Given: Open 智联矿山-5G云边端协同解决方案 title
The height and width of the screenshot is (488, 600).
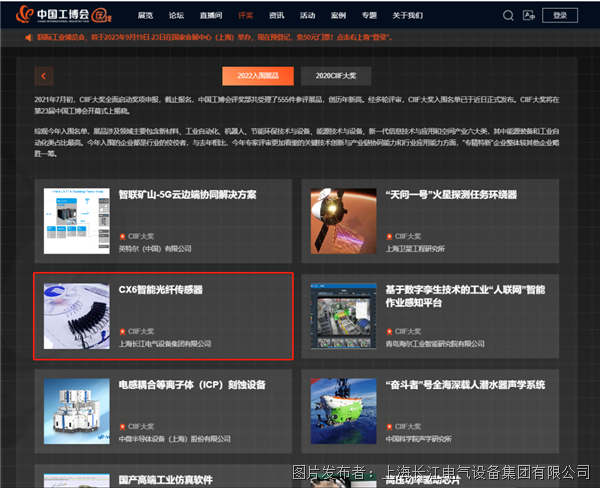Looking at the screenshot, I should (x=188, y=195).
